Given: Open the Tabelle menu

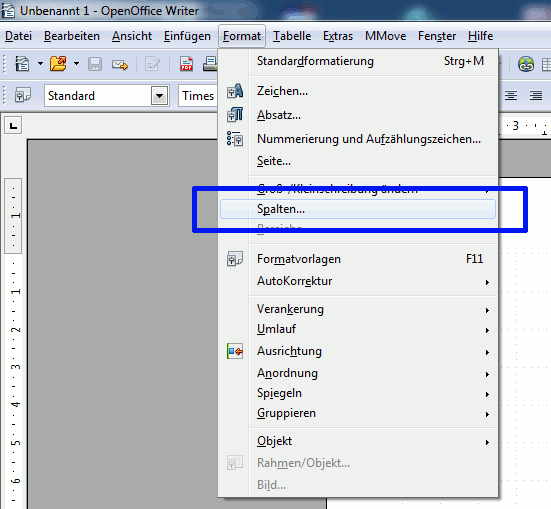Looking at the screenshot, I should click(x=292, y=36).
